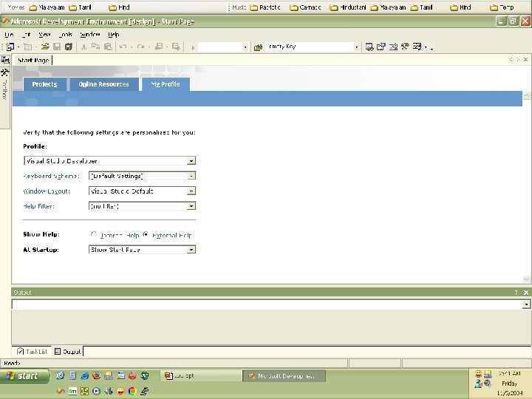The width and height of the screenshot is (532, 399).
Task: Click the Save All toolbar icon
Action: point(69,47)
